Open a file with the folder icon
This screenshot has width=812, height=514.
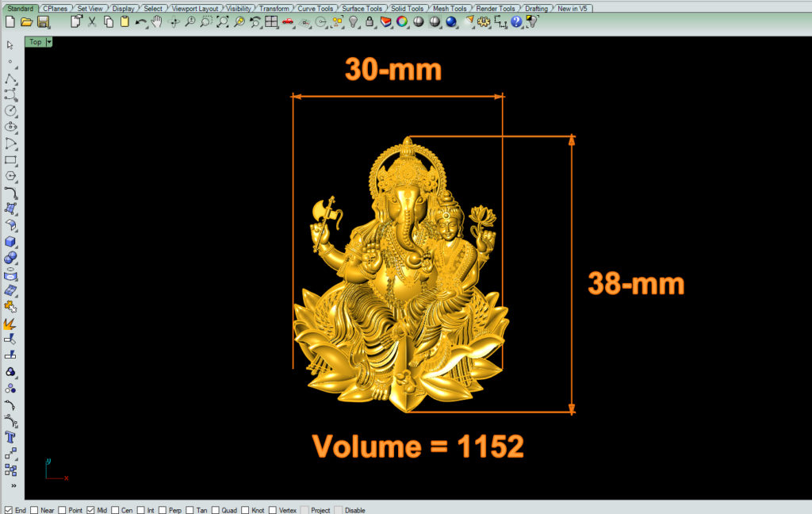coord(26,21)
